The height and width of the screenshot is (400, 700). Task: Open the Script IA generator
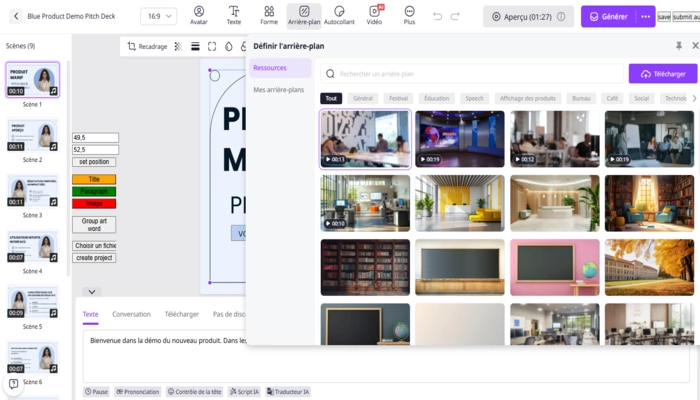click(244, 392)
